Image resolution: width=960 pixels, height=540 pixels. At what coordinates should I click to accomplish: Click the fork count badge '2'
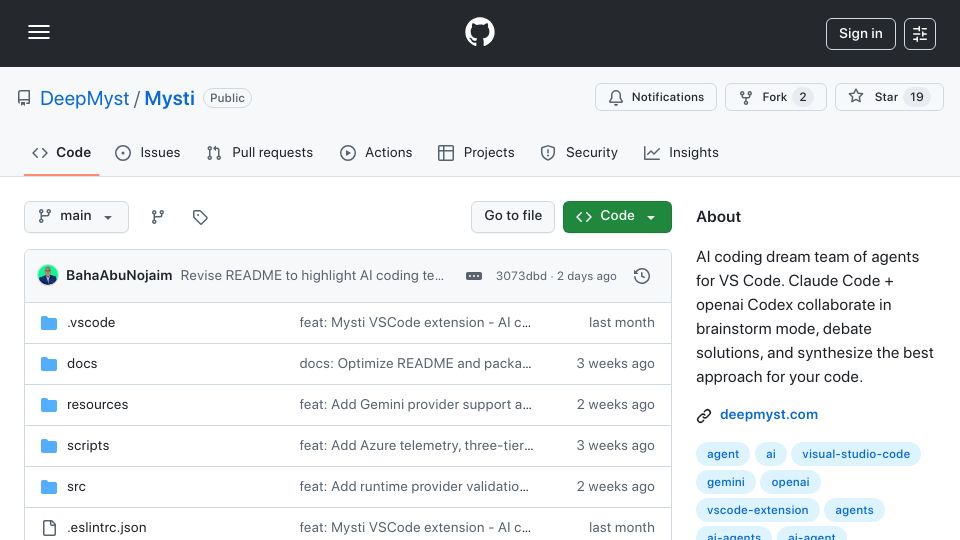[x=803, y=97]
